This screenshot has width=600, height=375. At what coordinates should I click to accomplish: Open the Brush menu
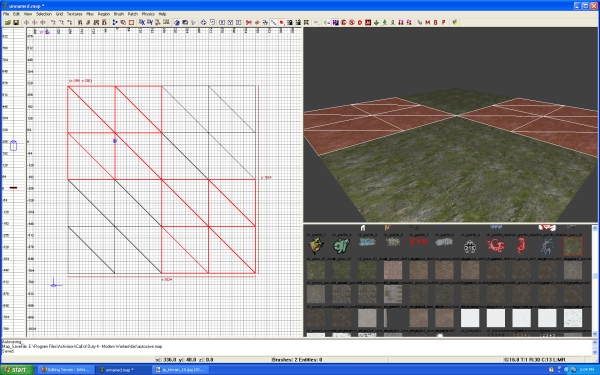click(x=119, y=14)
